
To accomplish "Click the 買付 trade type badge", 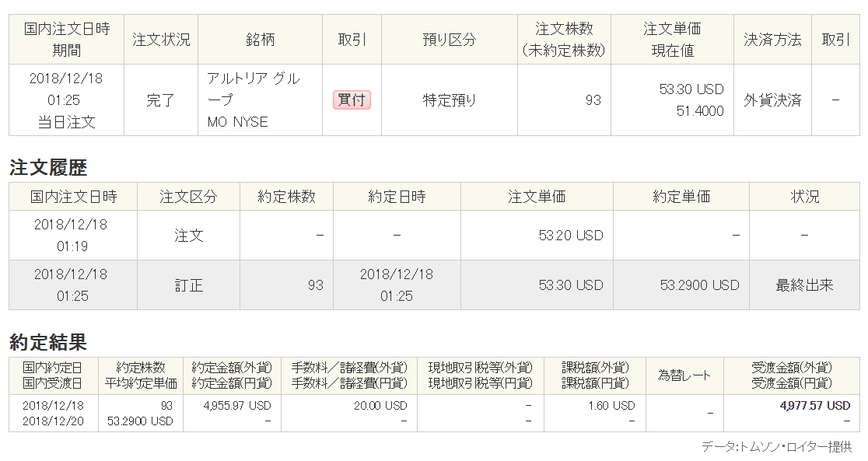I will click(352, 100).
